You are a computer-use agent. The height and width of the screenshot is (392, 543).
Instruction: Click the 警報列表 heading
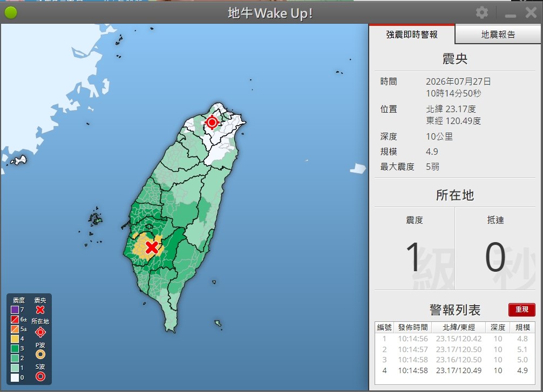point(455,310)
